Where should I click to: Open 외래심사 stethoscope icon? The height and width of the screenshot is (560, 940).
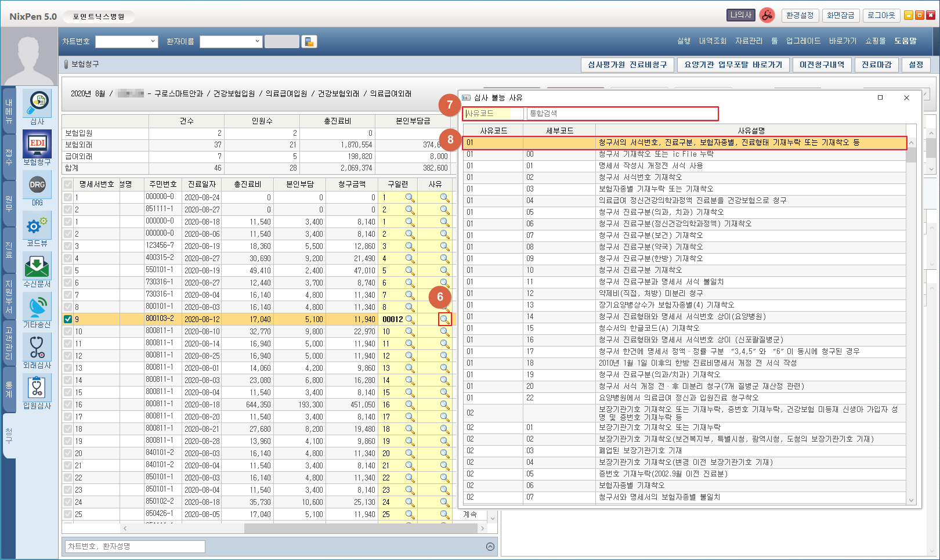[37, 348]
